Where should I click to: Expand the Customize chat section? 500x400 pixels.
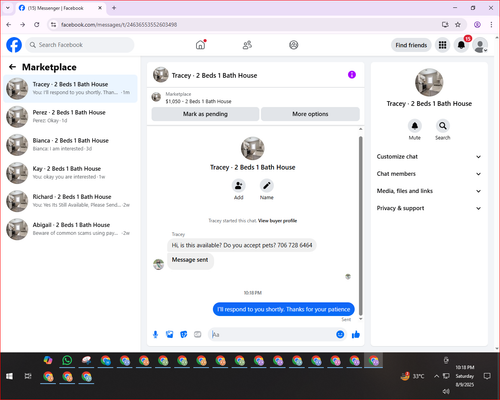[429, 157]
